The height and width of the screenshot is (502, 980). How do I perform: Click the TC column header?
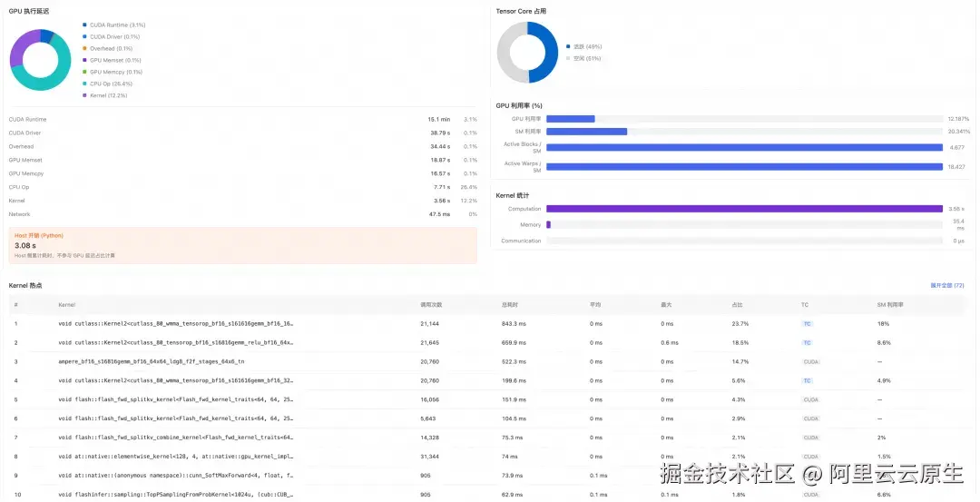(x=805, y=305)
